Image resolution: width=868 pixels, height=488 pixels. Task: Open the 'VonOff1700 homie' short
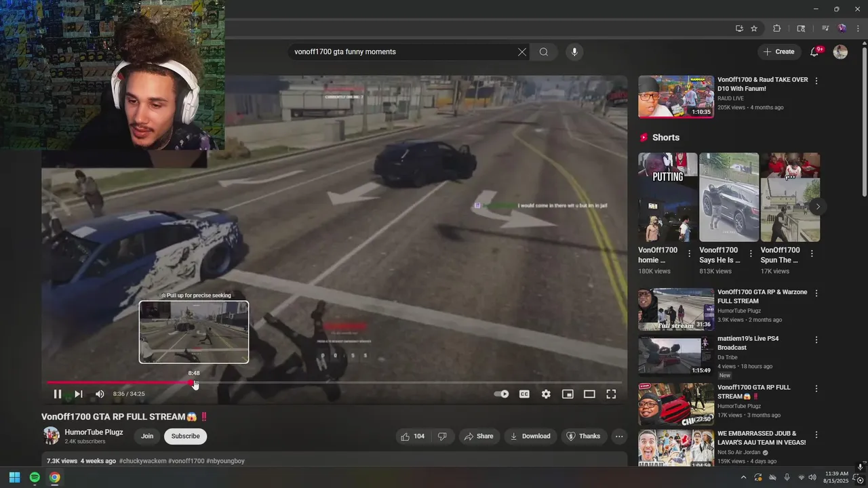(x=668, y=197)
